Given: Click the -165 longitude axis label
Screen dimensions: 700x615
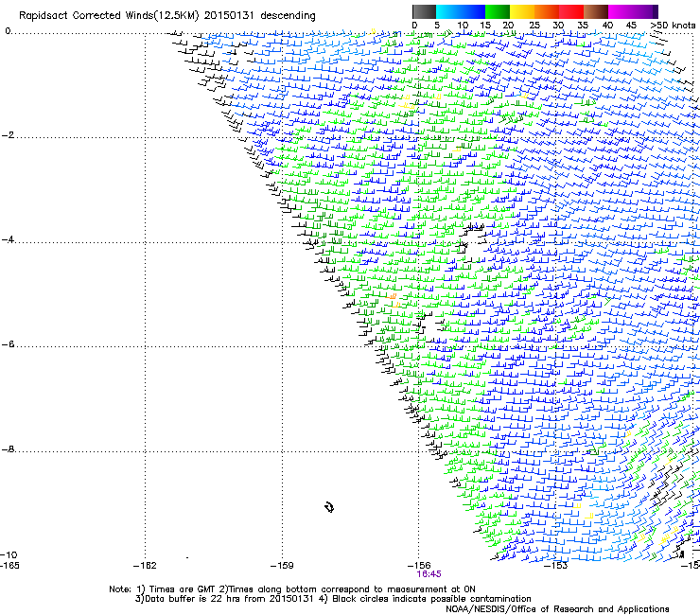Looking at the screenshot, I should tap(9, 566).
